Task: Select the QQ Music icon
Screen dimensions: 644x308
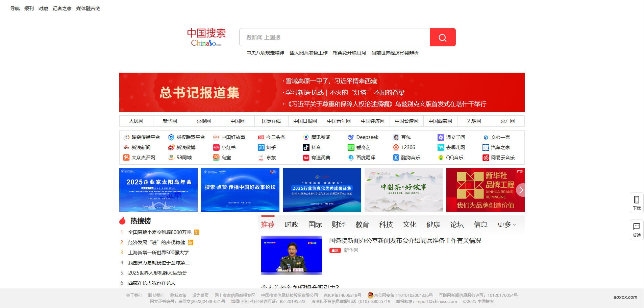Action: click(441, 158)
